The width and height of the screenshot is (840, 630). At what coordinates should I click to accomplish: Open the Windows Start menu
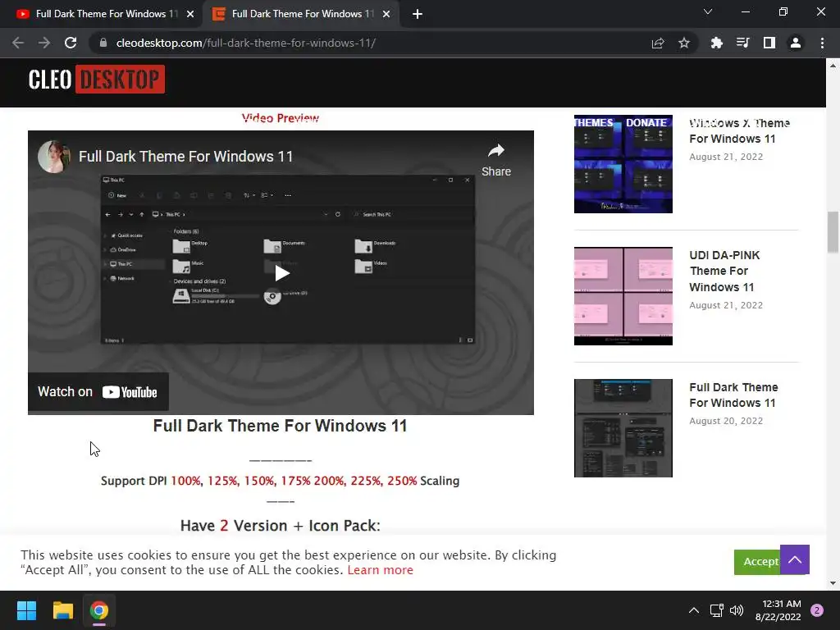[26, 610]
